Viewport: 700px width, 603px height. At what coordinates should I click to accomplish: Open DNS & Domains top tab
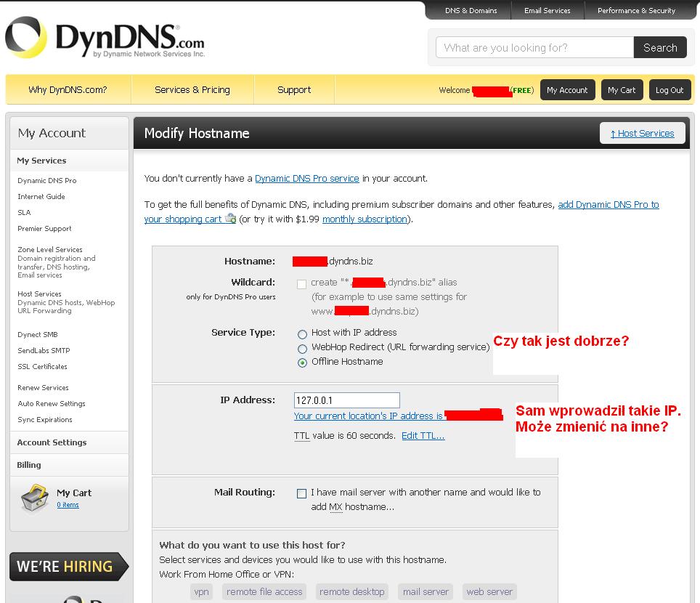pos(471,10)
